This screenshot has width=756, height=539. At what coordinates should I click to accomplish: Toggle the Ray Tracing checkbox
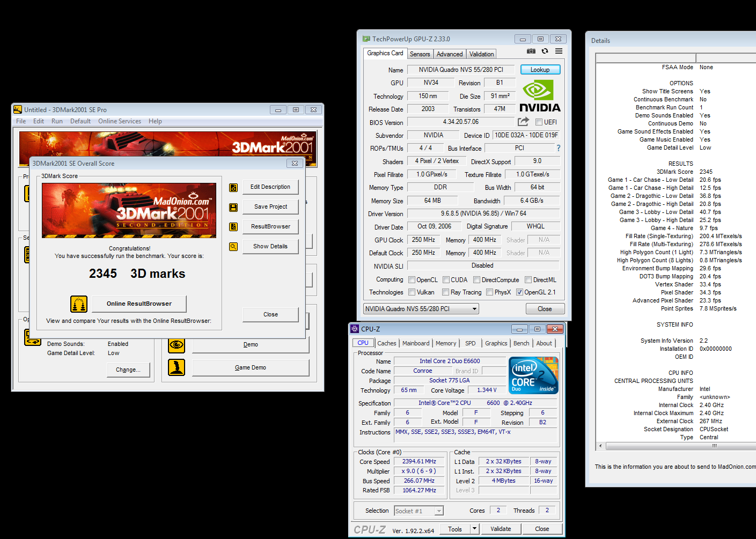pos(445,292)
